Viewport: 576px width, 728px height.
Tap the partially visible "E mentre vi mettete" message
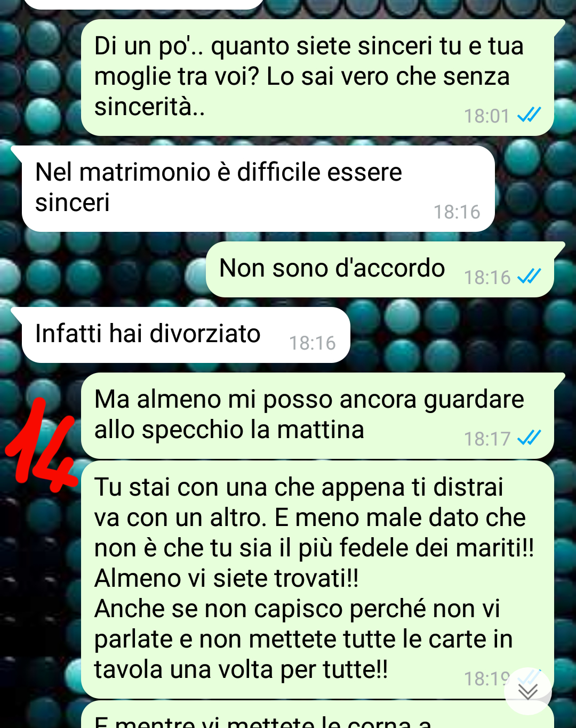[318, 715]
